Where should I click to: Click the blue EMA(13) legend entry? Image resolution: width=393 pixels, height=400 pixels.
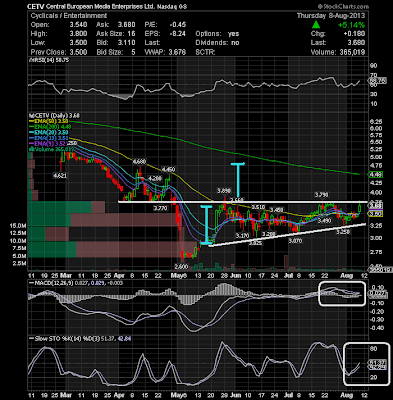pyautogui.click(x=50, y=138)
